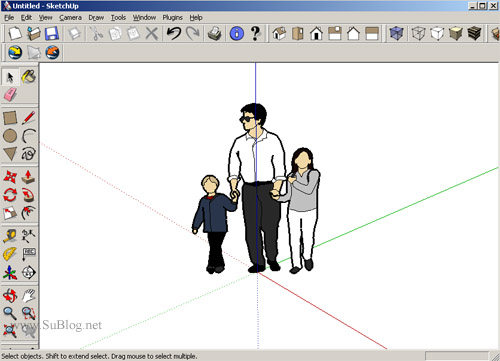Open Model Info blue button
Viewport: 500px width, 361px height.
coord(237,34)
